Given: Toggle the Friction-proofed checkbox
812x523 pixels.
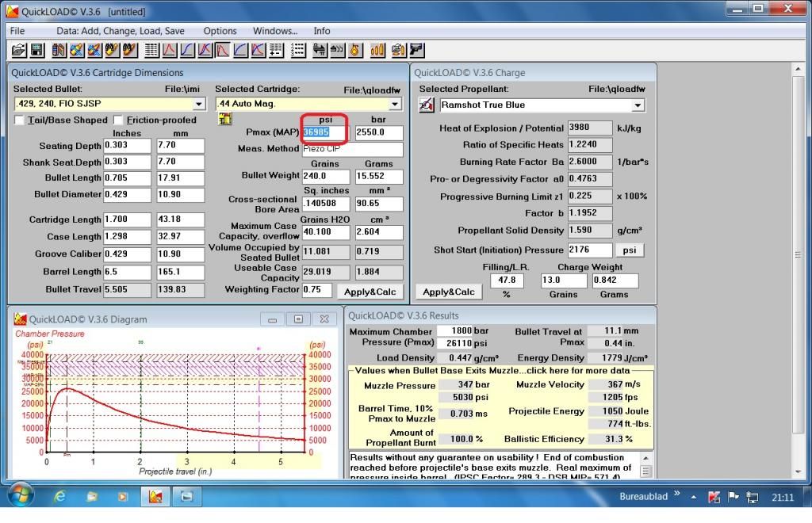Looking at the screenshot, I should tap(119, 120).
